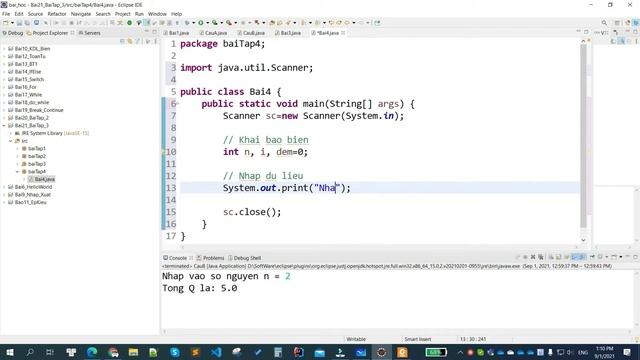Open Visual Studio Code from taskbar
This screenshot has width=640, height=360.
click(216, 352)
